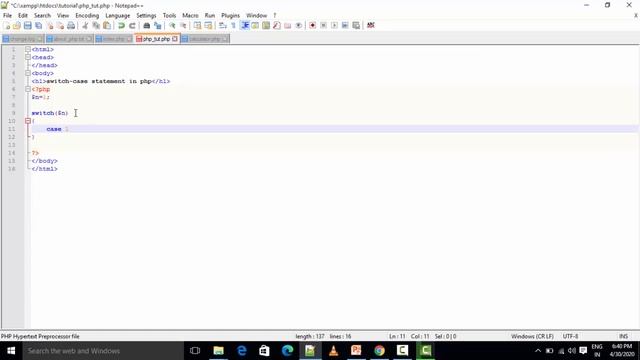Play back the recorded macro icon
The image size is (640, 360).
(x=334, y=25)
